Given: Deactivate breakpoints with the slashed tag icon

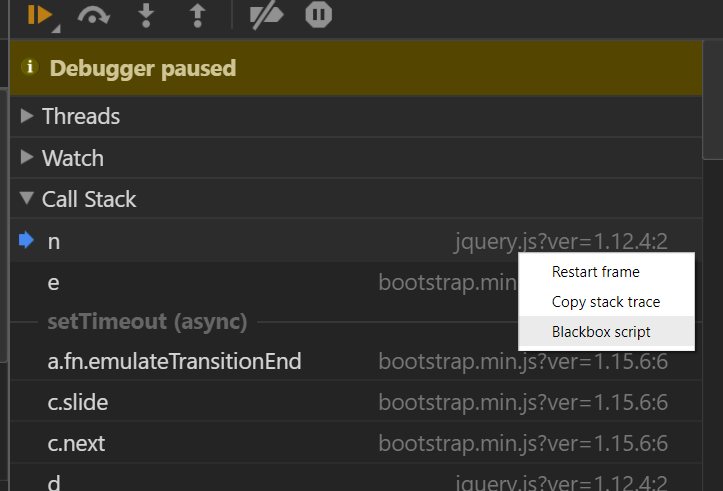Looking at the screenshot, I should point(266,16).
